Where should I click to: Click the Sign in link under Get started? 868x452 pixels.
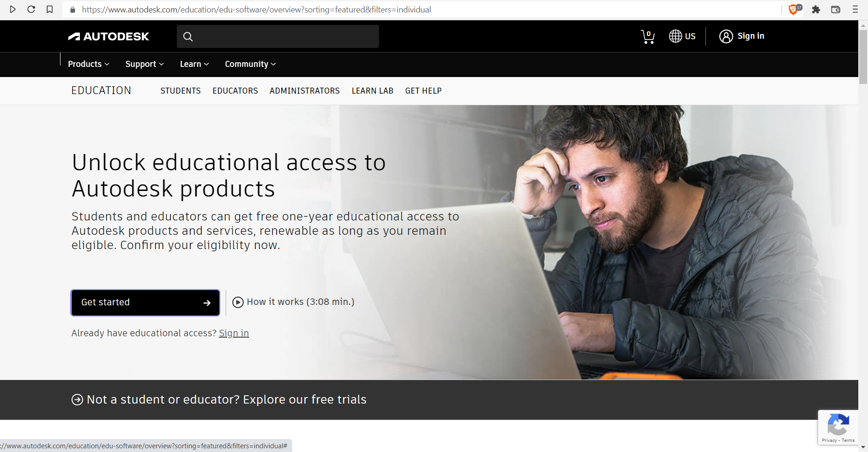(234, 333)
